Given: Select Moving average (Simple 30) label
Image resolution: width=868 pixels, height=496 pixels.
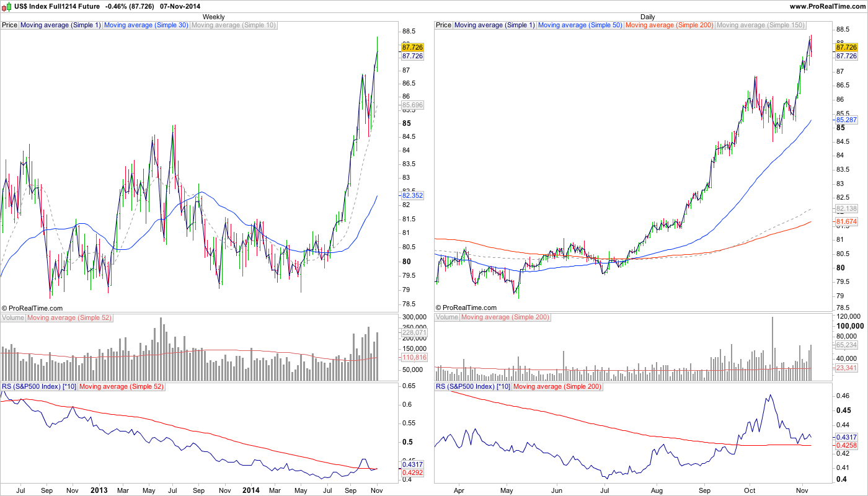Looking at the screenshot, I should 146,25.
